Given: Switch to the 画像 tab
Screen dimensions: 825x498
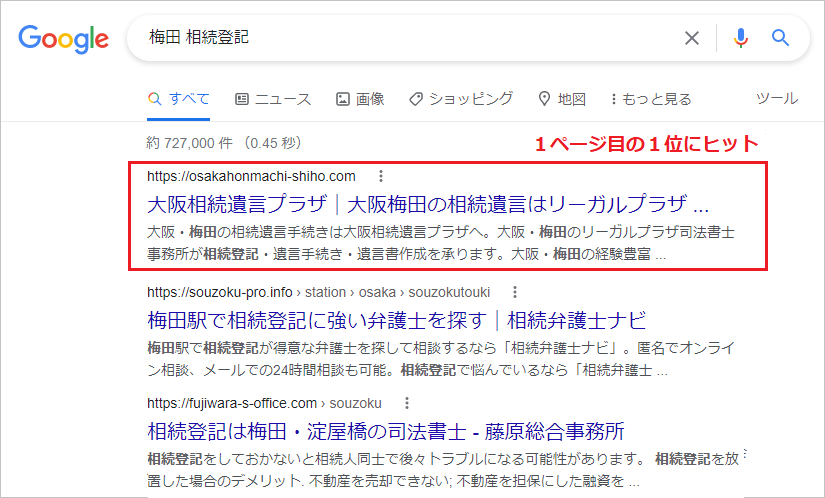Looking at the screenshot, I should (x=360, y=99).
